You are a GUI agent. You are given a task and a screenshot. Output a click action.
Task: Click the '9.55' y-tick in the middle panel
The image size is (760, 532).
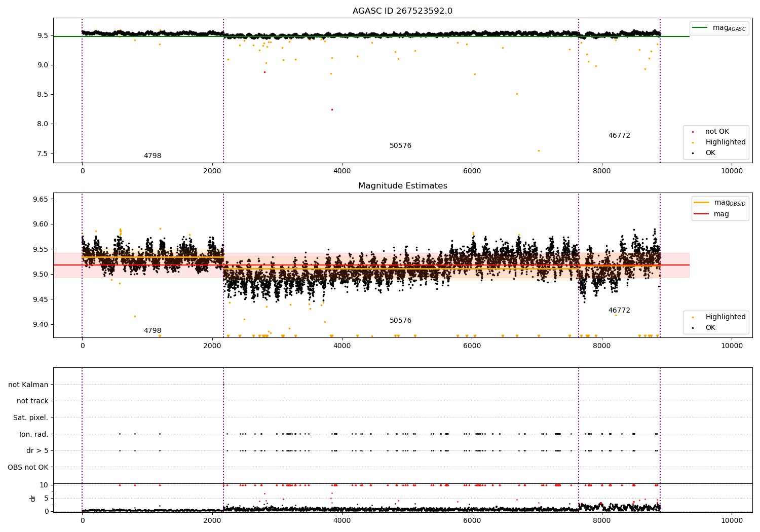coord(40,249)
